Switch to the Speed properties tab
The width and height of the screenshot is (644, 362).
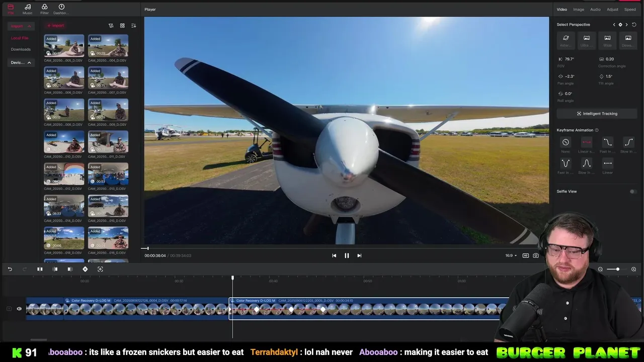[630, 10]
